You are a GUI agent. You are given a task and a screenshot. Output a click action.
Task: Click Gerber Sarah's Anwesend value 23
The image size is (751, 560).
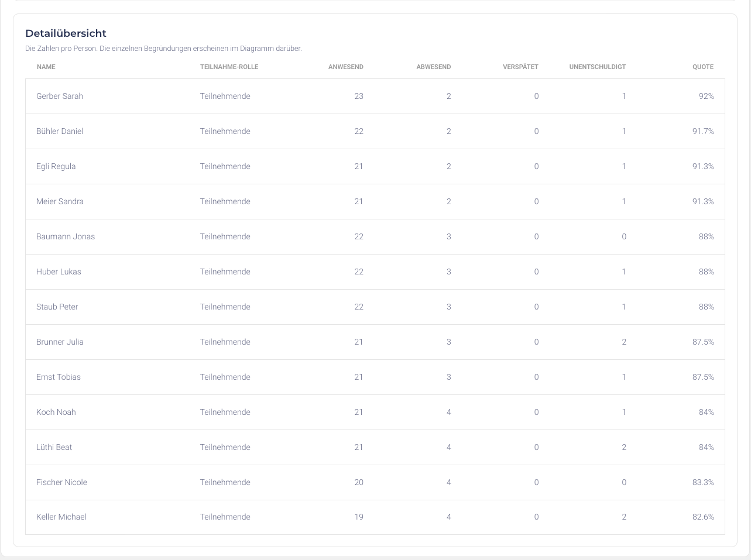359,96
